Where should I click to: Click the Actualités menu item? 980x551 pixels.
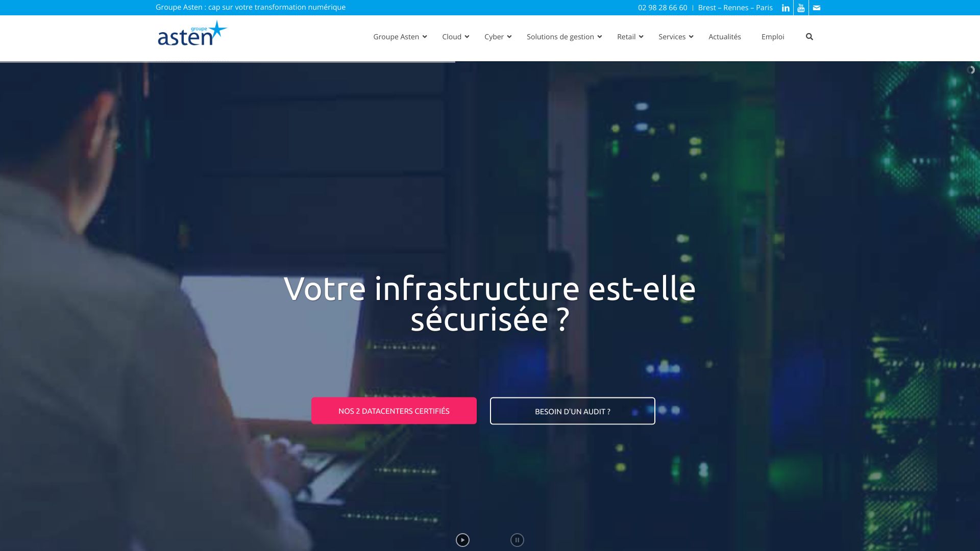pos(725,36)
